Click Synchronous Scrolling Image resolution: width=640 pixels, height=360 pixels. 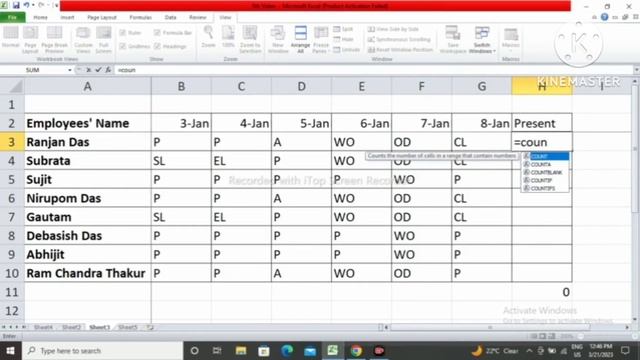pyautogui.click(x=399, y=39)
